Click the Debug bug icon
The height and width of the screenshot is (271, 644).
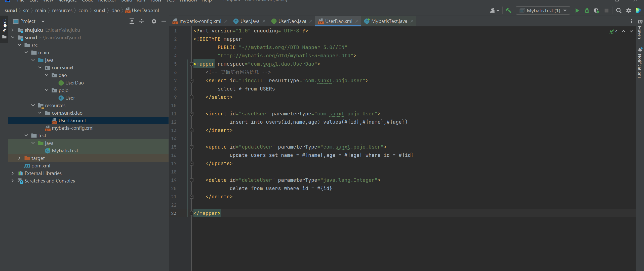pos(587,11)
